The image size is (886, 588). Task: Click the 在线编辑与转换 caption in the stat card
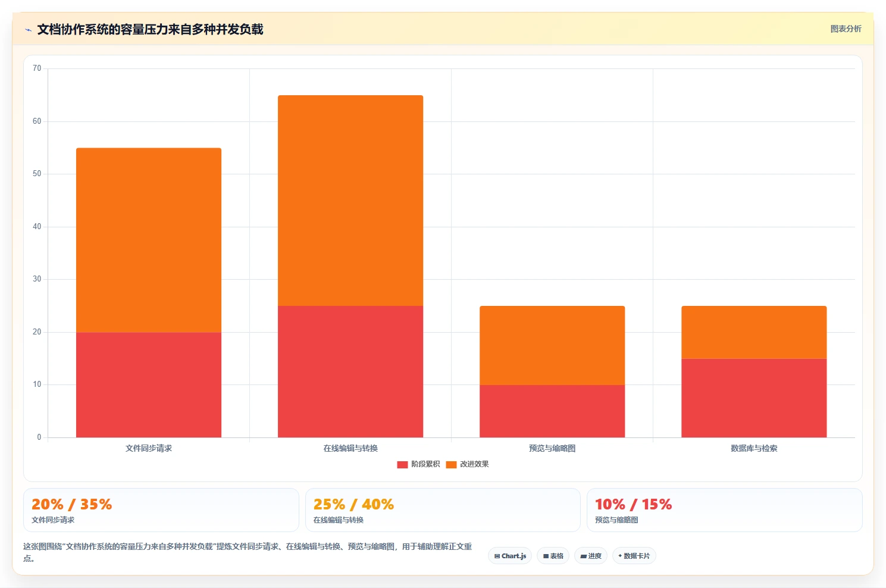[339, 520]
